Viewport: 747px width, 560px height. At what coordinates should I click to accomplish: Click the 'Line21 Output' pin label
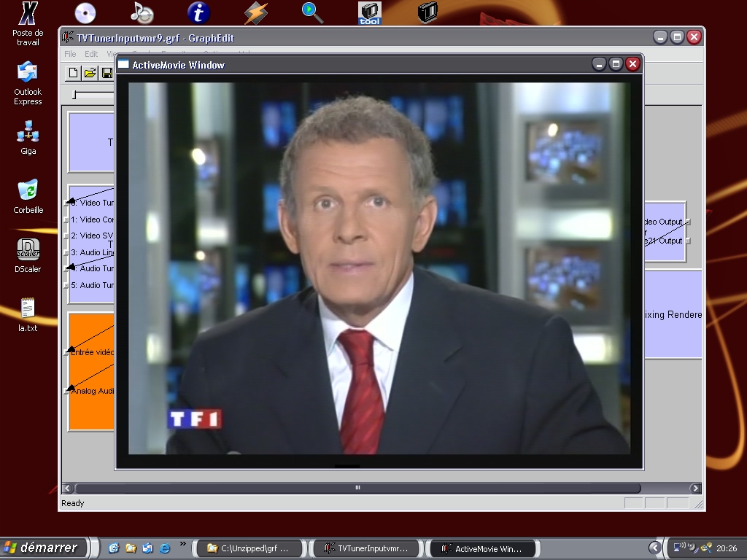point(663,241)
